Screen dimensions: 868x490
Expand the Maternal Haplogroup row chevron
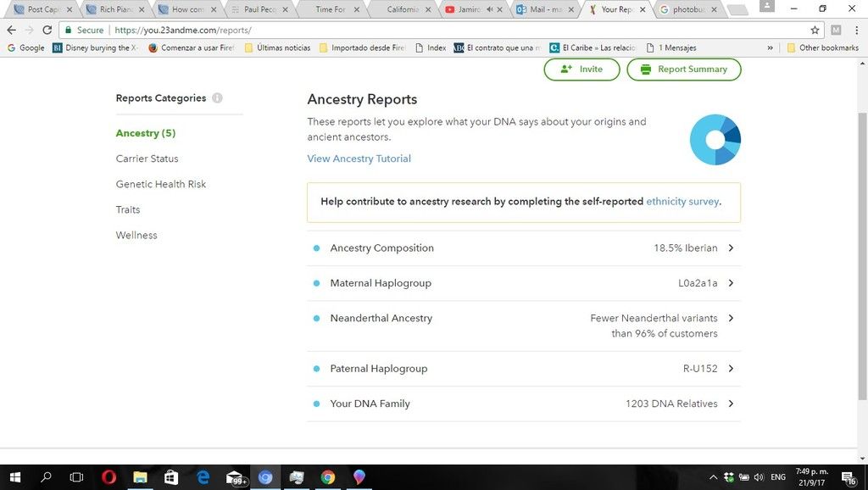click(x=731, y=283)
